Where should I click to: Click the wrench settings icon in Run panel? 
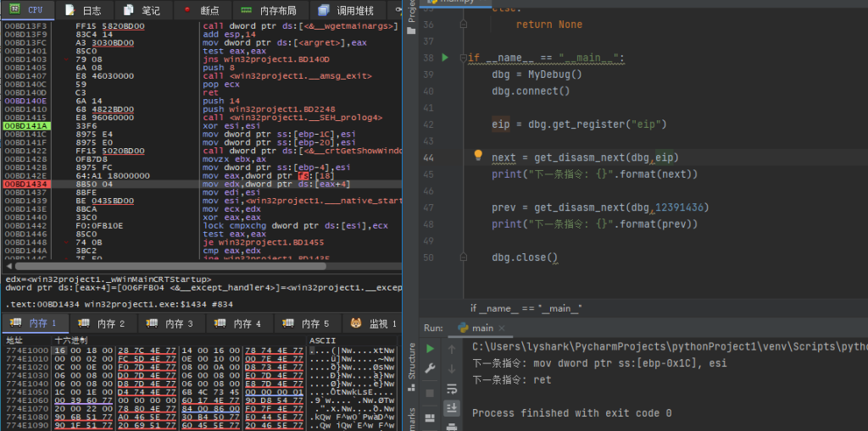click(x=431, y=369)
